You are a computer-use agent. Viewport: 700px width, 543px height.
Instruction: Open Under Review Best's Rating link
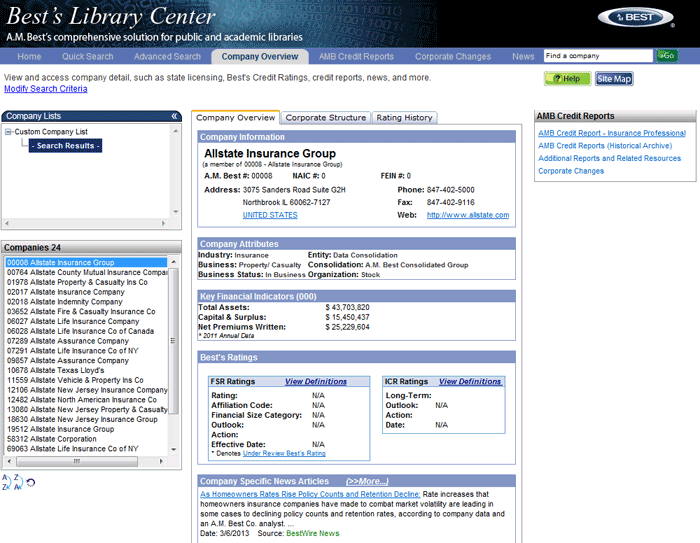(284, 453)
